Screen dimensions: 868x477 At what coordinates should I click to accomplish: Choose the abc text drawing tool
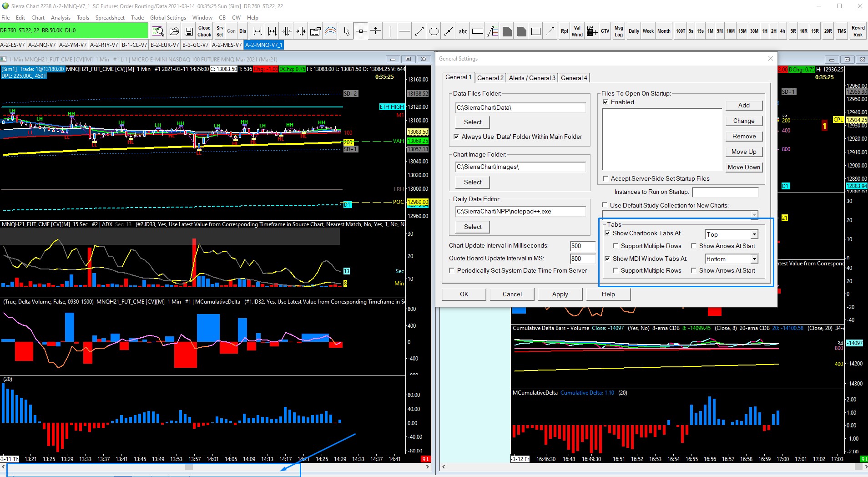point(463,31)
